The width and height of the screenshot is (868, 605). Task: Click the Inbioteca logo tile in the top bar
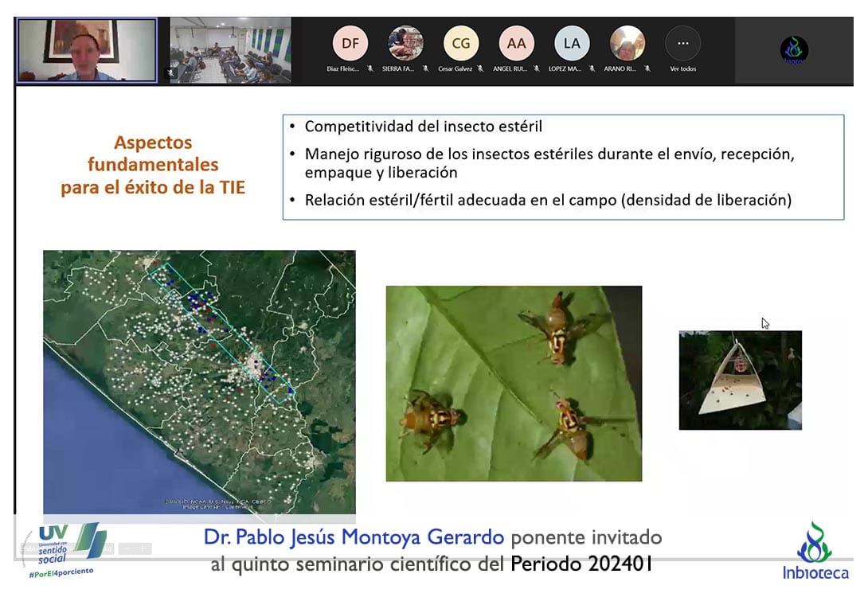[x=794, y=50]
